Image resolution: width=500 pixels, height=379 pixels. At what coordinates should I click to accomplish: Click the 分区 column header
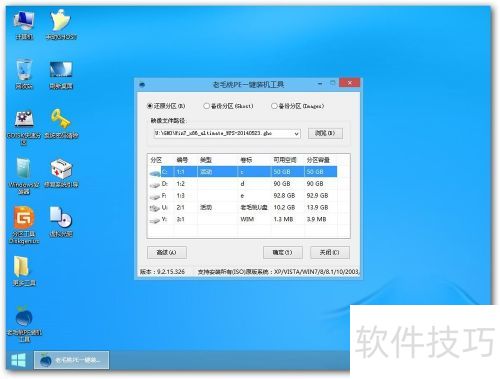pyautogui.click(x=156, y=160)
